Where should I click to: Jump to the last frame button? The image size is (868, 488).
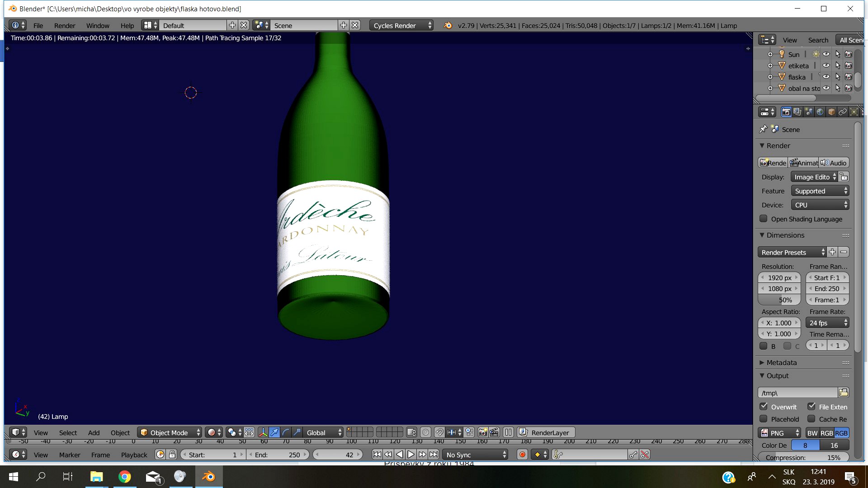point(434,455)
